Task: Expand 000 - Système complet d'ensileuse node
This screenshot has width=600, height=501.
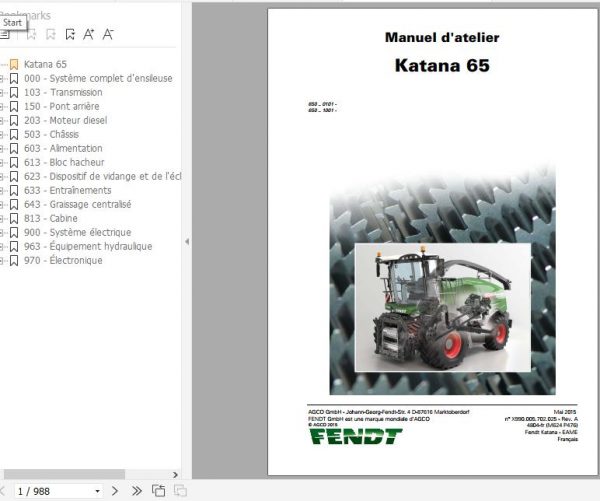Action: tap(2, 78)
